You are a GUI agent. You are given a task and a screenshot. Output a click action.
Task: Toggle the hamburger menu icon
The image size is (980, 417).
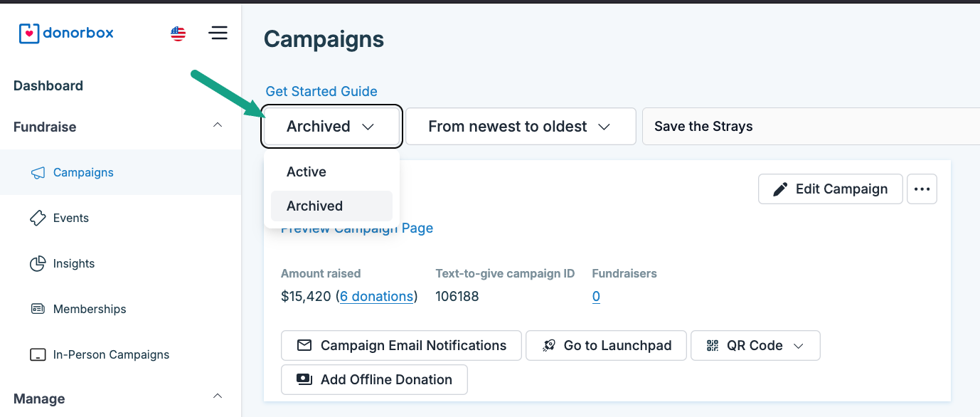tap(218, 33)
